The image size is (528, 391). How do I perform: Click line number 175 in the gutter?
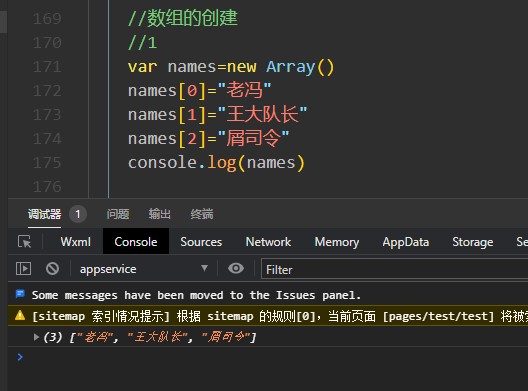(x=47, y=162)
